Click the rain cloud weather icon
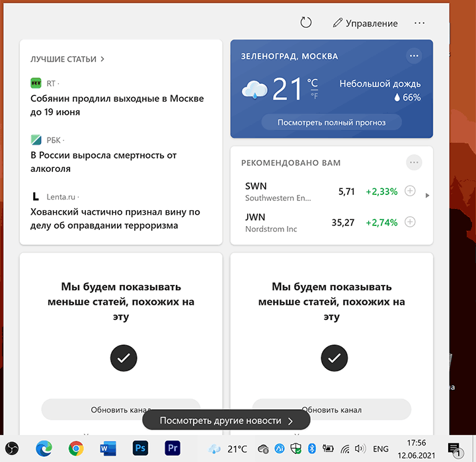 [x=255, y=89]
